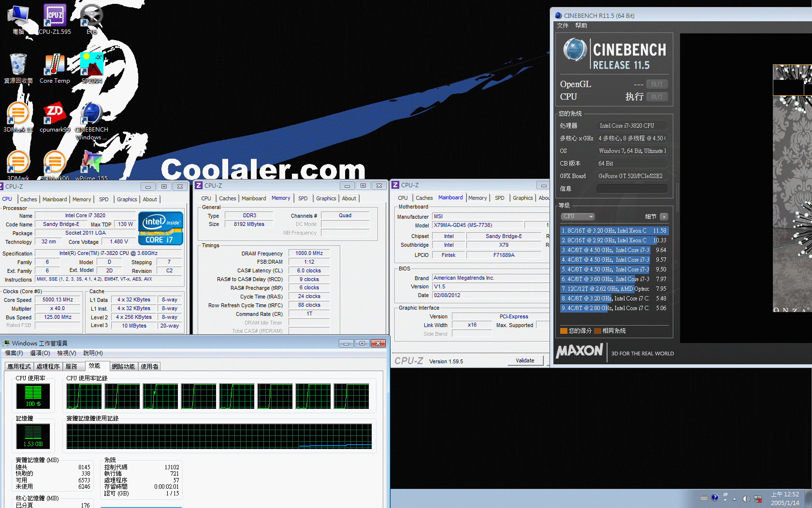
Task: Launch 3DMark 11 desktop shortcut
Action: [x=18, y=118]
